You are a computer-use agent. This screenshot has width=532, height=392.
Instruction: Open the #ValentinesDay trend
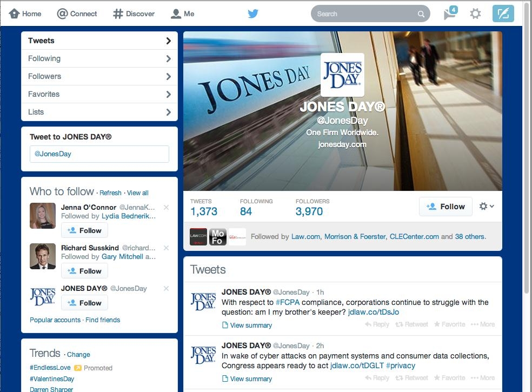52,379
